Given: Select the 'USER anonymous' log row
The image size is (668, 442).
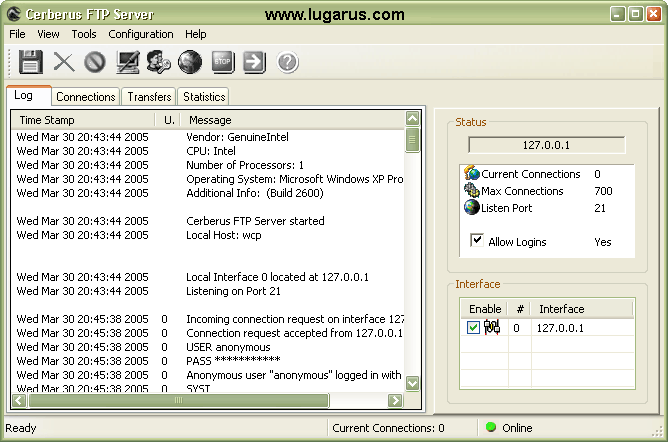Looking at the screenshot, I should tap(209, 347).
